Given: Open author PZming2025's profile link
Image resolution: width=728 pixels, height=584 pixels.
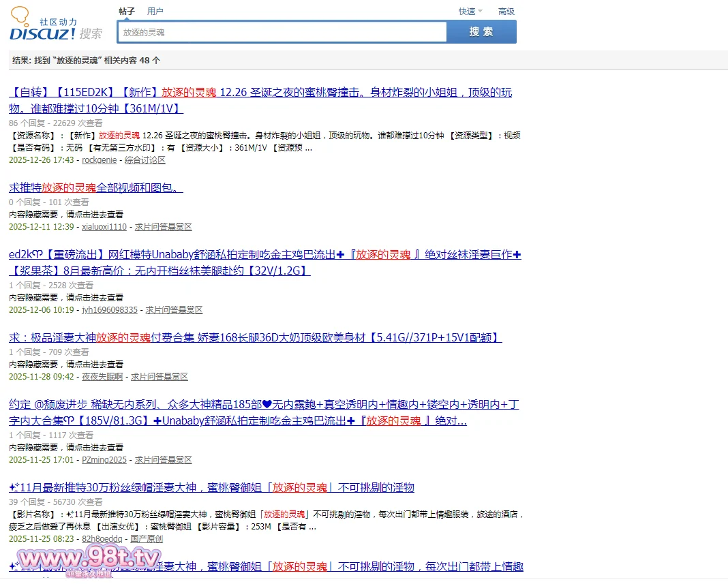Looking at the screenshot, I should pyautogui.click(x=104, y=460).
